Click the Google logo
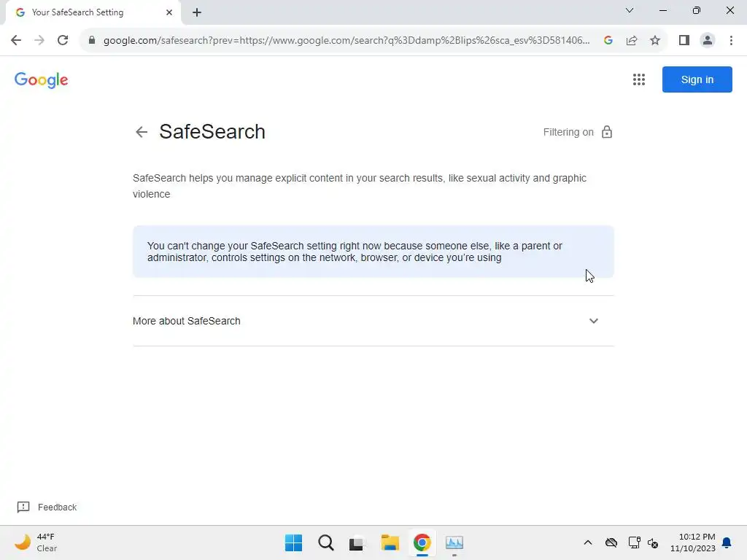Image resolution: width=747 pixels, height=560 pixels. pyautogui.click(x=42, y=80)
